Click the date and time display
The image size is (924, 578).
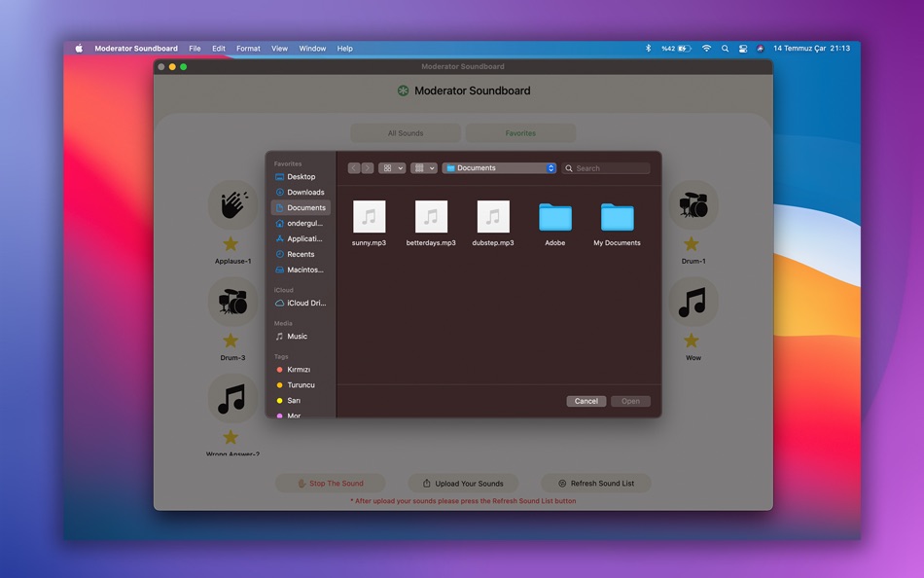coord(811,49)
